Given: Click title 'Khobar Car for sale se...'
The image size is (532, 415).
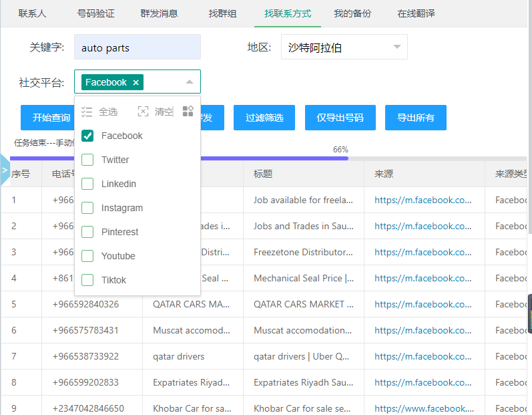Looking at the screenshot, I should (x=302, y=408).
